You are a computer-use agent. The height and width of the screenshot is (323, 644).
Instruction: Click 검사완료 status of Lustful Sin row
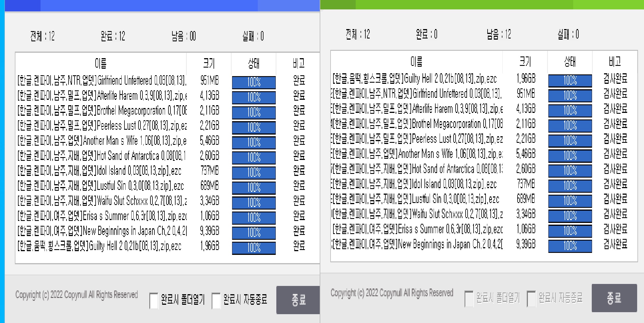click(x=615, y=199)
